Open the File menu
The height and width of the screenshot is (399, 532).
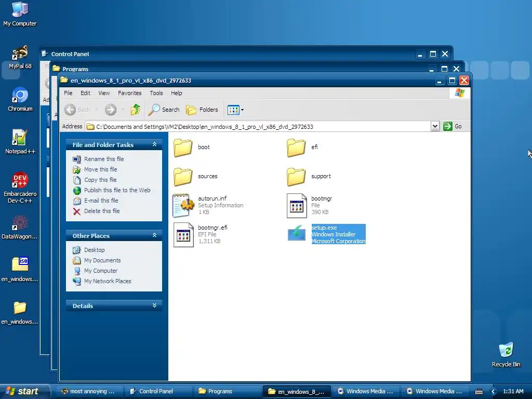pos(68,93)
